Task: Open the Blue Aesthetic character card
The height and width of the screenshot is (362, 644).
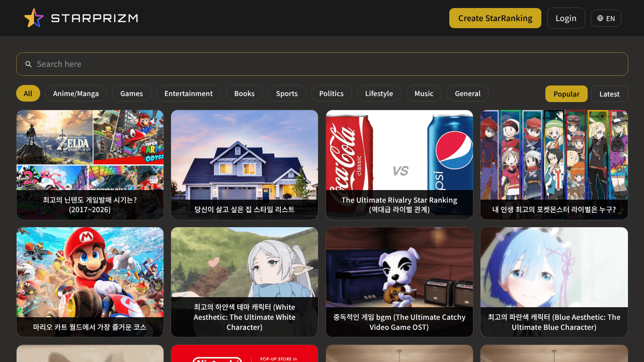Action: click(x=554, y=282)
